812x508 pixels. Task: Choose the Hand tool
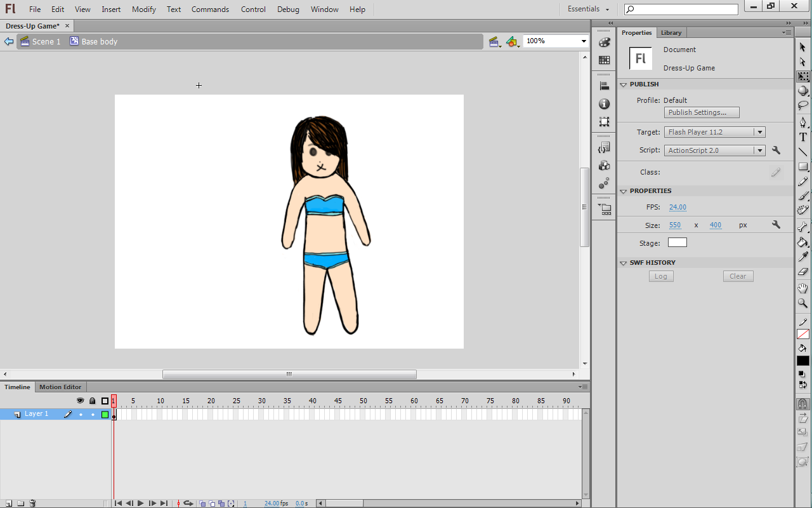(x=803, y=288)
